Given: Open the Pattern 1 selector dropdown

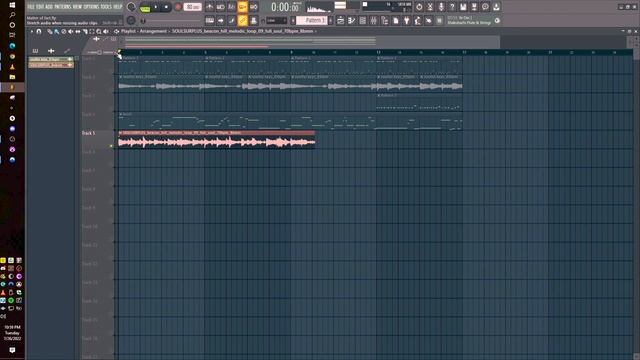Looking at the screenshot, I should (312, 20).
